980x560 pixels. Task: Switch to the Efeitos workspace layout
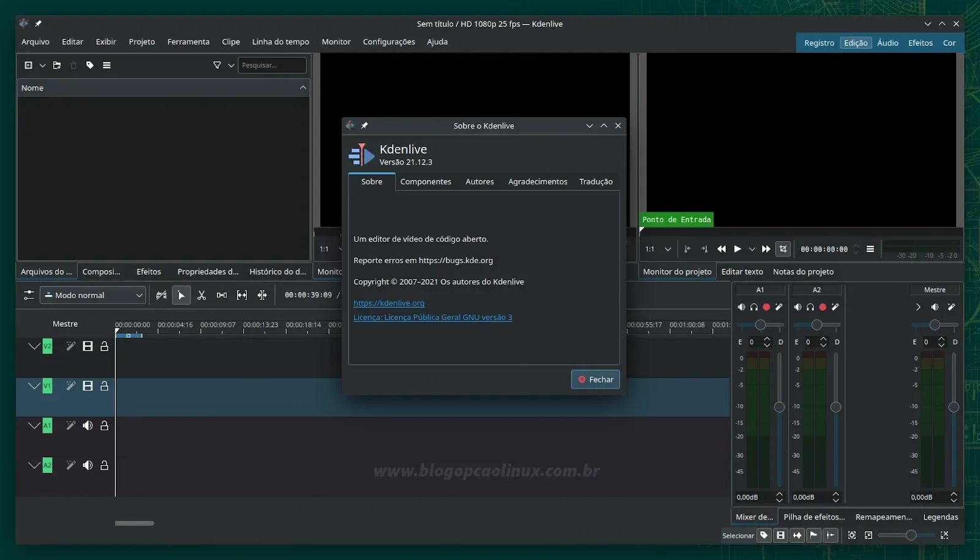pos(920,43)
